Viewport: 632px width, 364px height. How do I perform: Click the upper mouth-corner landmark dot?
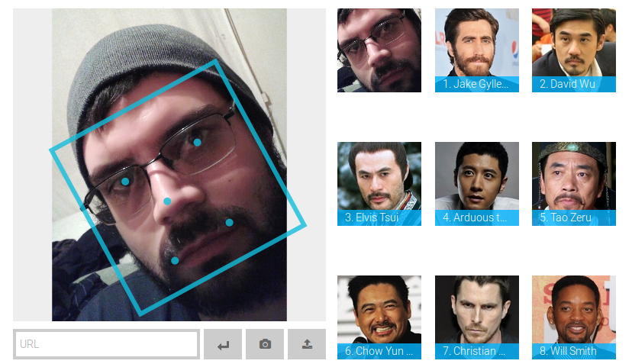pyautogui.click(x=229, y=222)
